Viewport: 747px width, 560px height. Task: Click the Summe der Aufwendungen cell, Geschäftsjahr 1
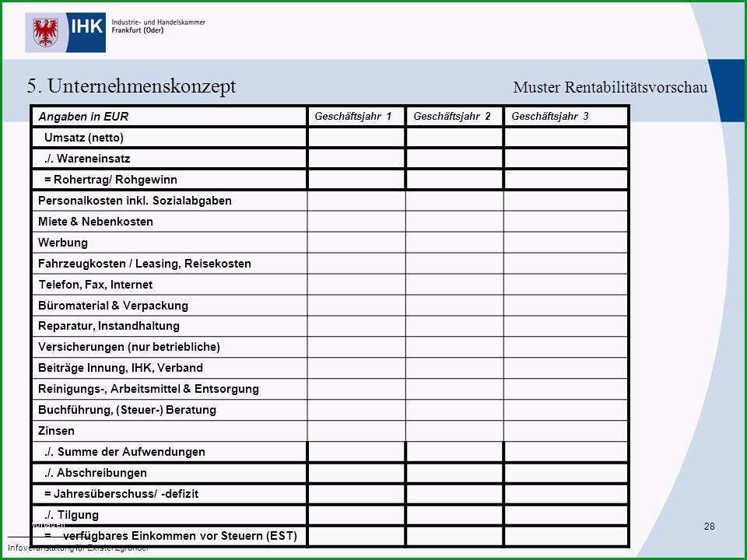(x=356, y=452)
